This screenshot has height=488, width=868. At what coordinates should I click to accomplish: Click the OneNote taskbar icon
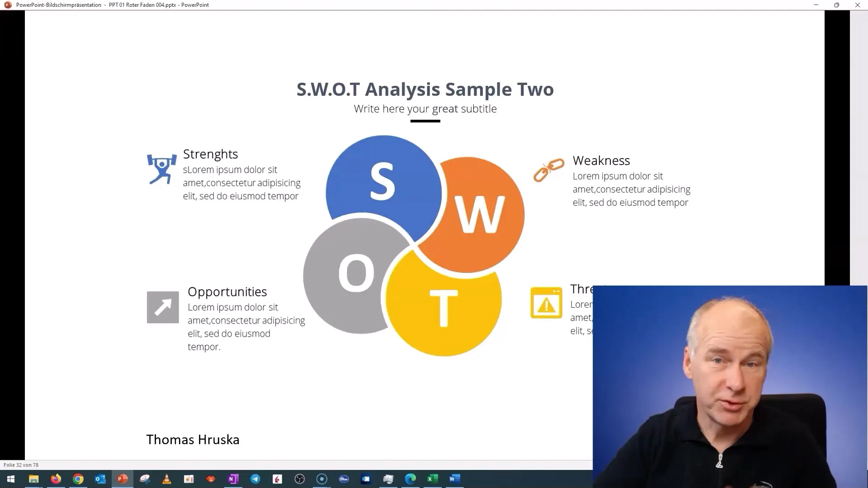tap(232, 479)
